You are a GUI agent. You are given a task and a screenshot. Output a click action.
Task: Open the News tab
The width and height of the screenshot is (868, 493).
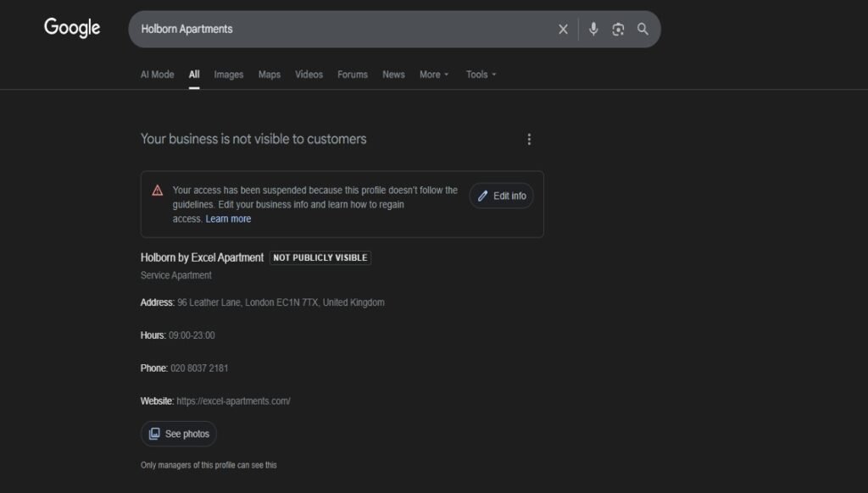click(393, 75)
